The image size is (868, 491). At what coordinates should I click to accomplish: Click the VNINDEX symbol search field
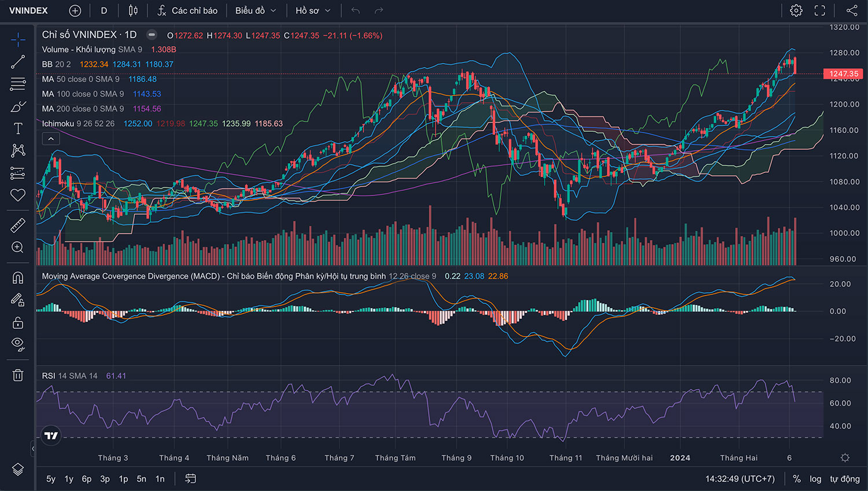29,10
